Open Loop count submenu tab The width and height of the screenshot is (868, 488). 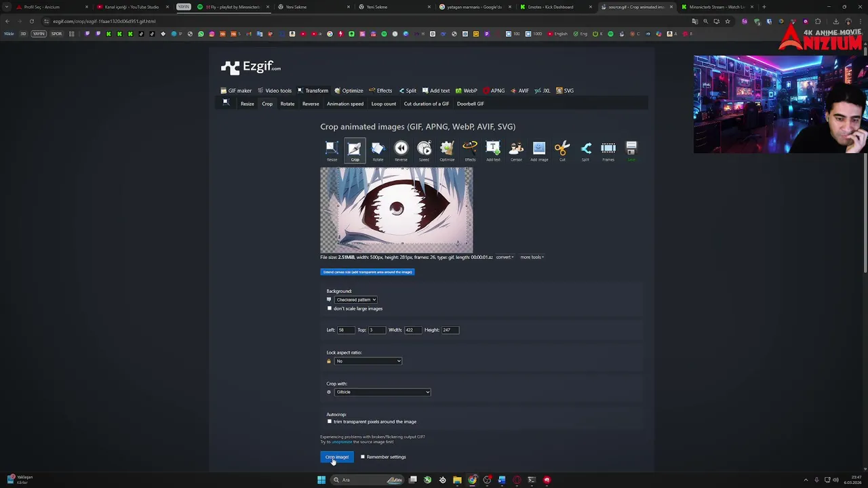click(384, 104)
